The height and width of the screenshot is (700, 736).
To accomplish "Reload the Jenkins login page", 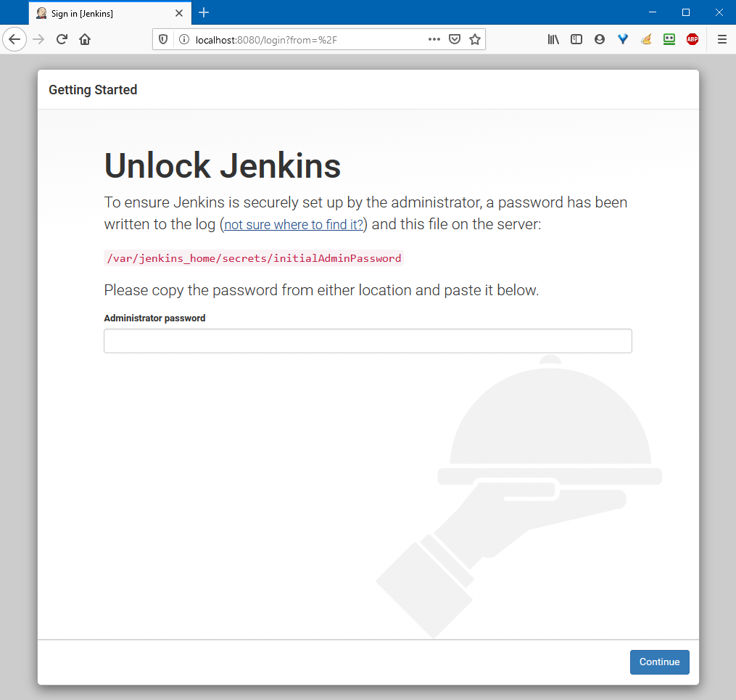I will pyautogui.click(x=62, y=39).
